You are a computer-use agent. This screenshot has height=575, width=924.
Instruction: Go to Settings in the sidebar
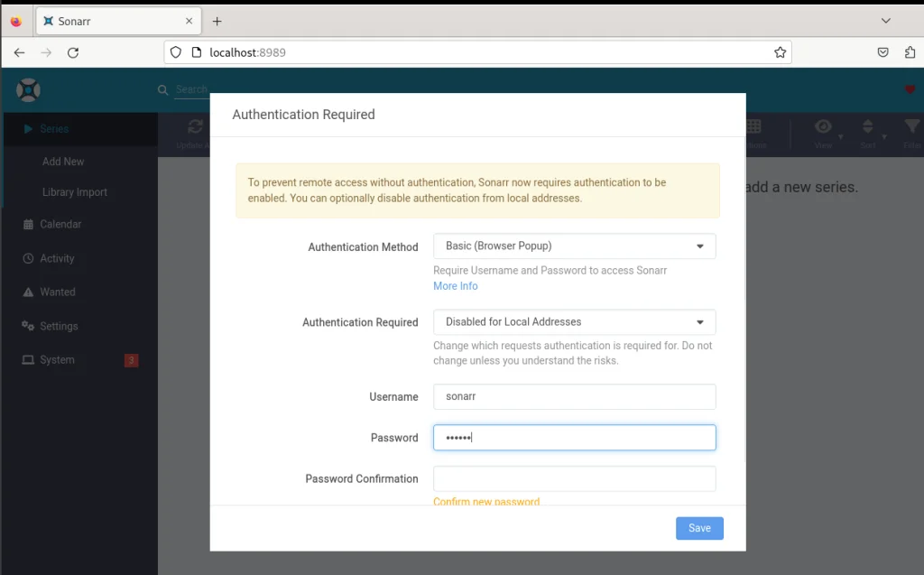59,326
